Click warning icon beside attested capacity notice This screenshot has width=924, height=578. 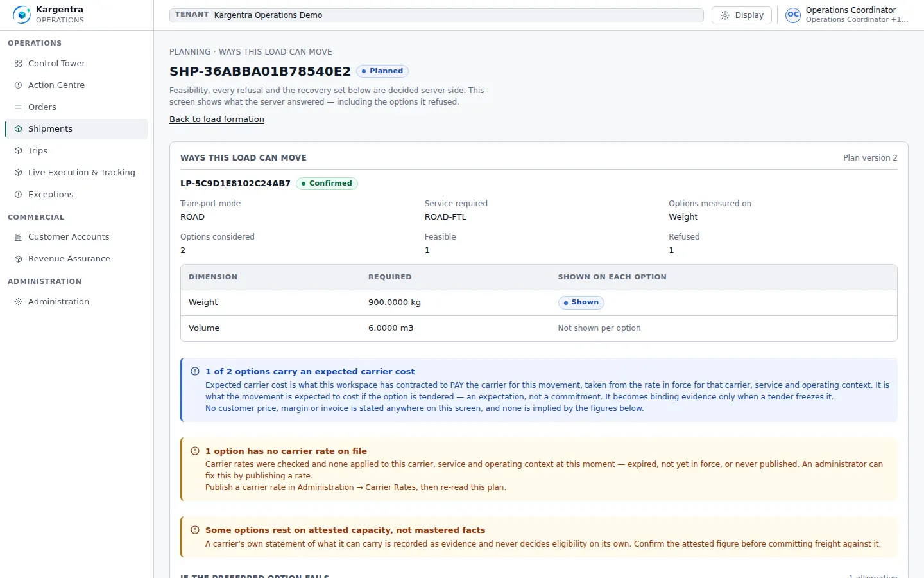point(195,530)
